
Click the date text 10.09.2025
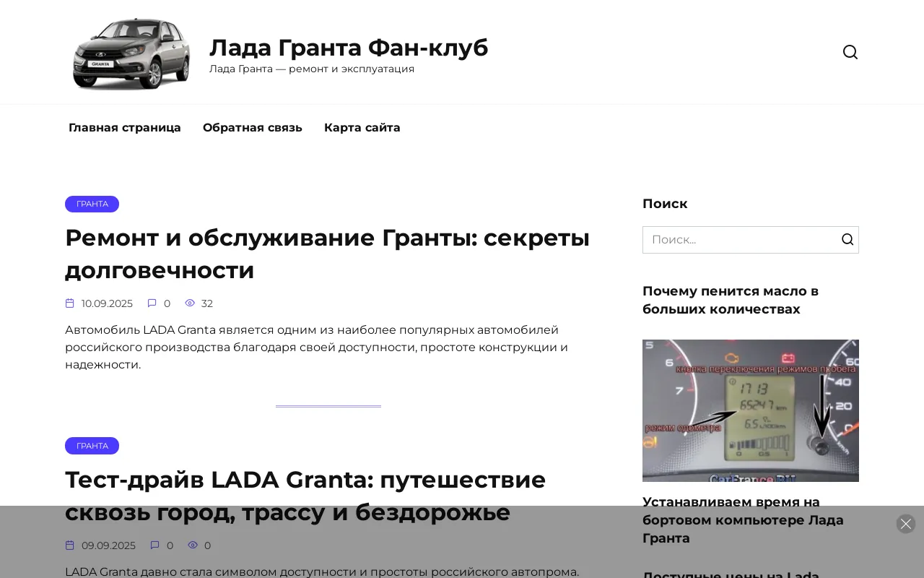click(x=107, y=303)
